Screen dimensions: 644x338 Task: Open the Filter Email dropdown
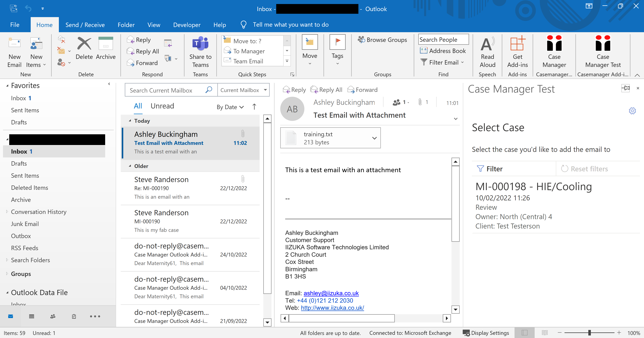pyautogui.click(x=442, y=62)
